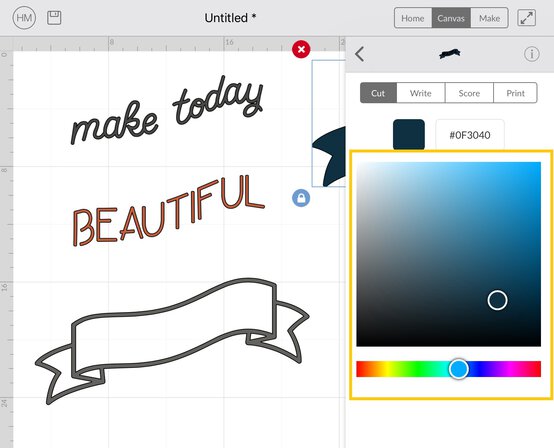
Task: Toggle fullscreen with the expand arrows icon
Action: [526, 18]
